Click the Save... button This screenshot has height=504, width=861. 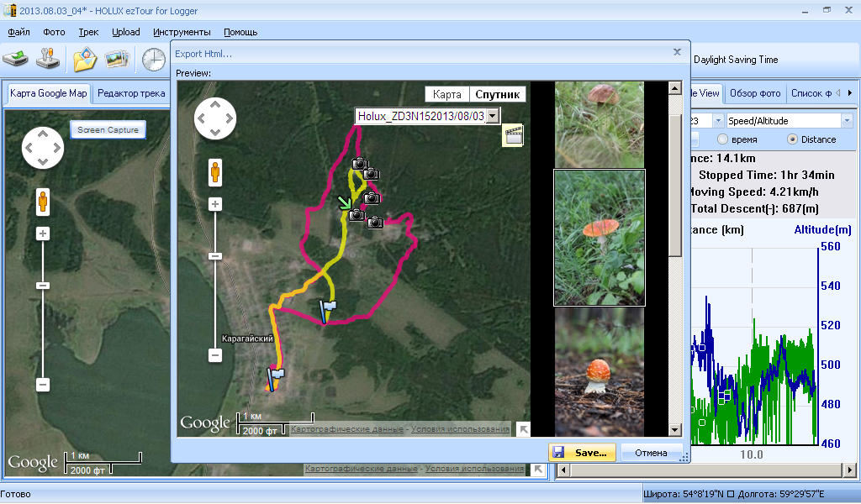coord(582,453)
